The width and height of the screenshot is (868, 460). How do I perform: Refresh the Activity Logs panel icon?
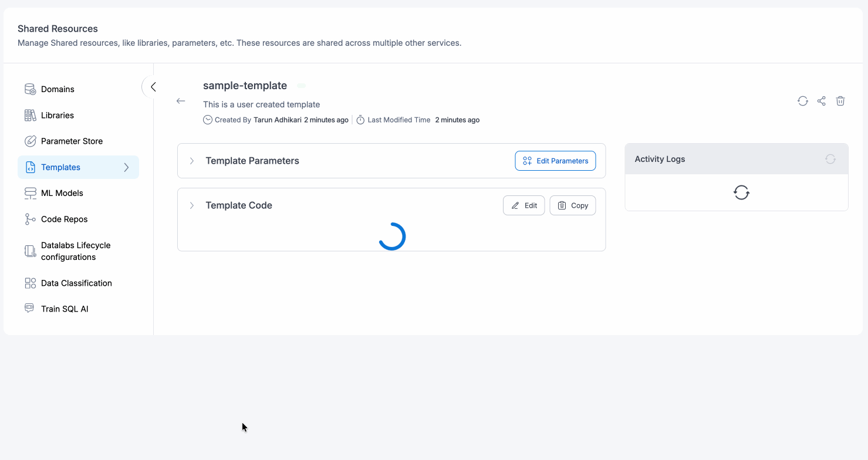coord(830,158)
